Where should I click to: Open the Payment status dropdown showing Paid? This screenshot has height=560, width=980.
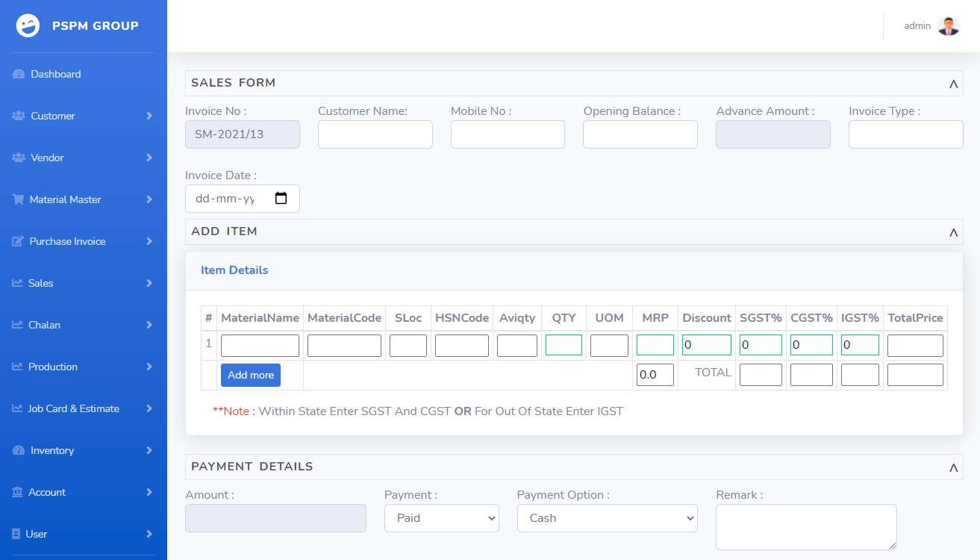click(441, 518)
